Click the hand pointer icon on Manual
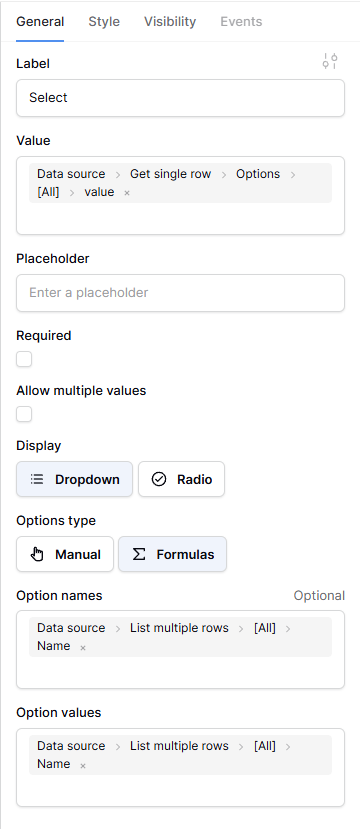This screenshot has width=360, height=829. [x=36, y=555]
